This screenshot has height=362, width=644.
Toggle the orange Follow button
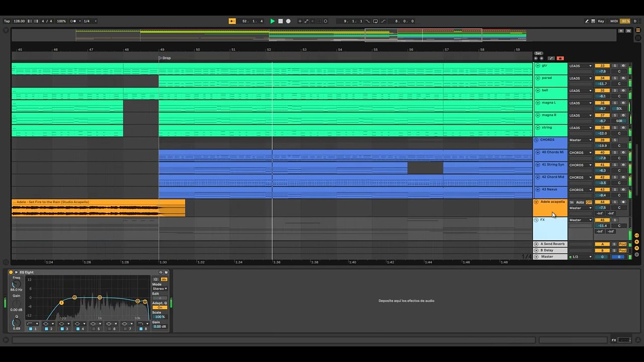pyautogui.click(x=232, y=21)
